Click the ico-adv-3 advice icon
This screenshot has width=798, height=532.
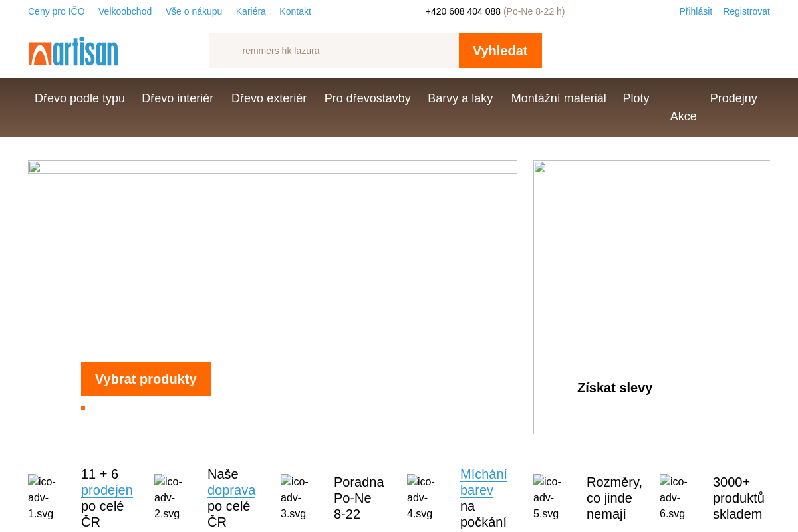(294, 497)
